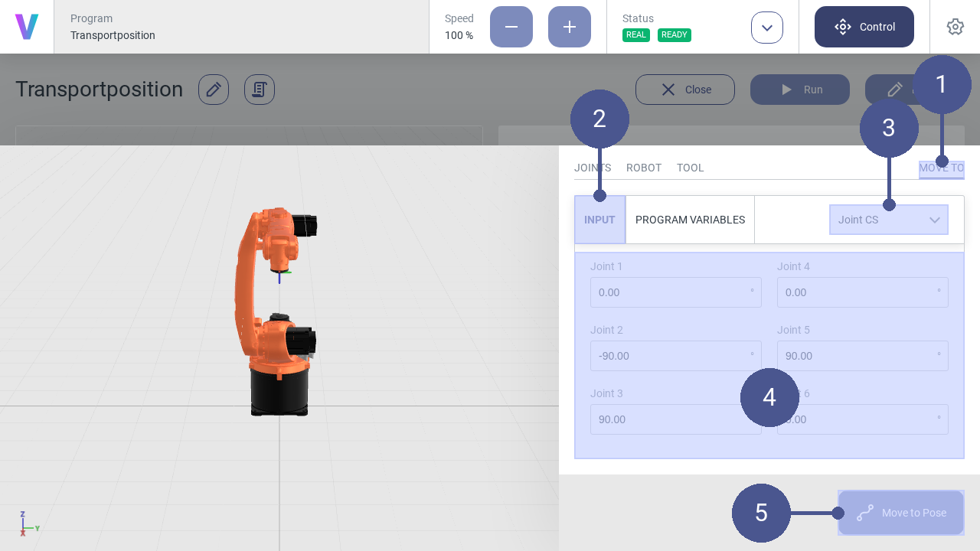The image size is (980, 551).
Task: Open the program script document icon
Action: (x=260, y=90)
